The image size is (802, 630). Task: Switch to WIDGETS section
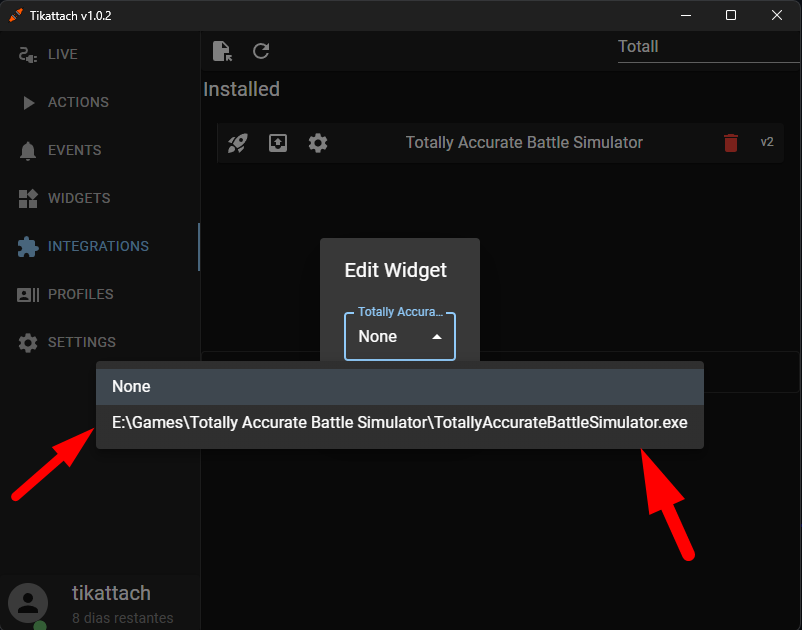(x=100, y=198)
